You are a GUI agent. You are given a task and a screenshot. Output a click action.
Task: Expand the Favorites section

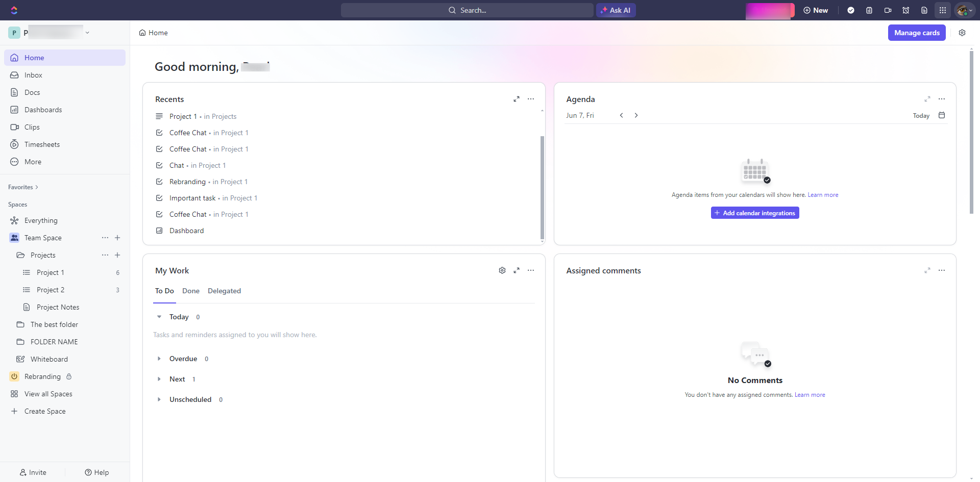click(x=23, y=187)
